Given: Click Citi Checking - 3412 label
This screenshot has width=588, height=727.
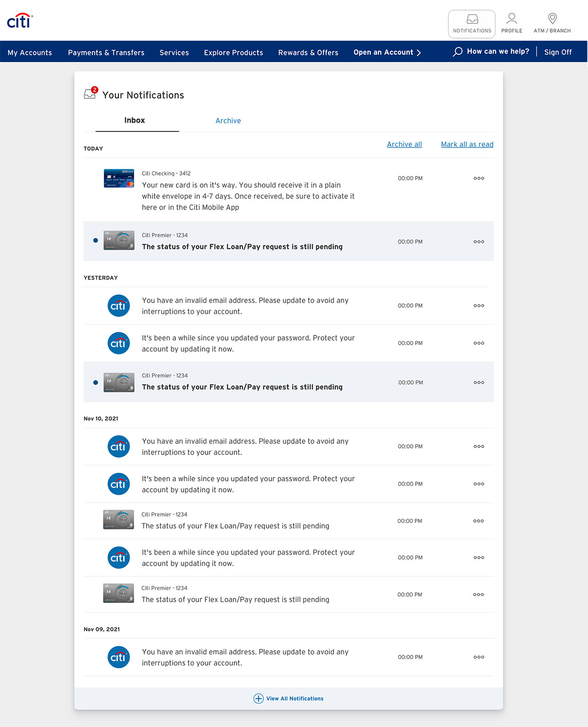Looking at the screenshot, I should click(166, 173).
